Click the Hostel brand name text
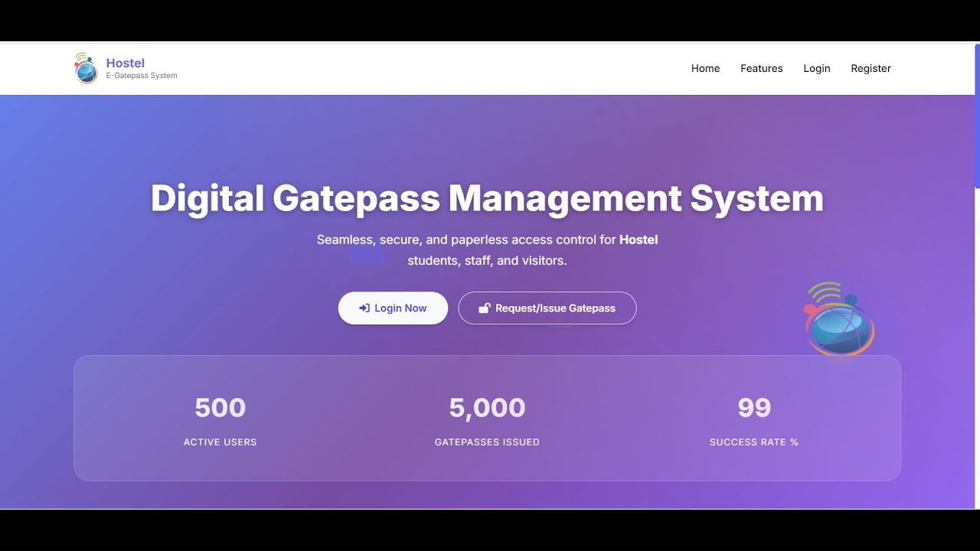 [125, 63]
